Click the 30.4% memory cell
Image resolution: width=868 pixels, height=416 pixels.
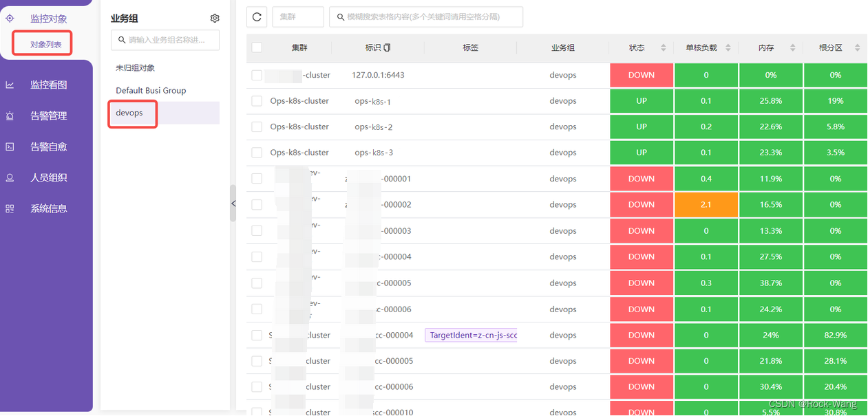click(770, 387)
